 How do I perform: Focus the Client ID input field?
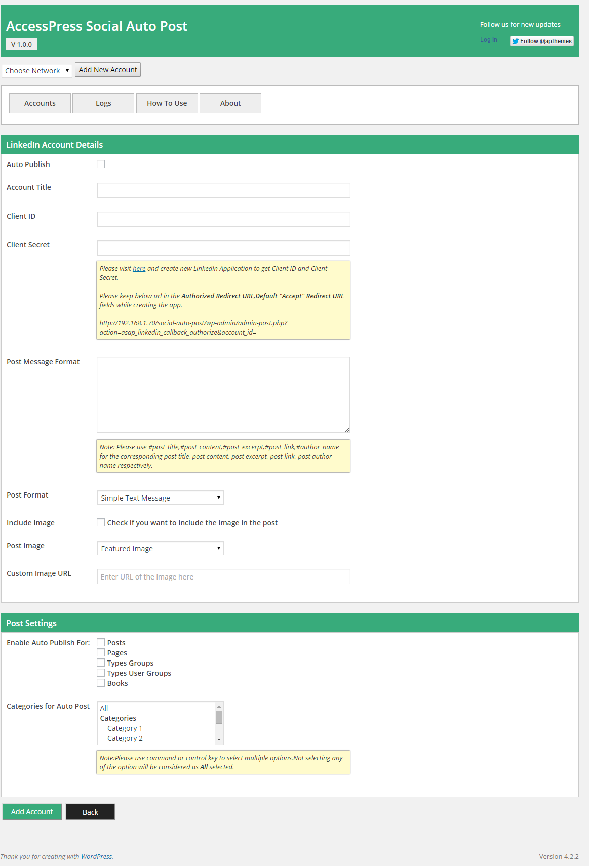(223, 219)
